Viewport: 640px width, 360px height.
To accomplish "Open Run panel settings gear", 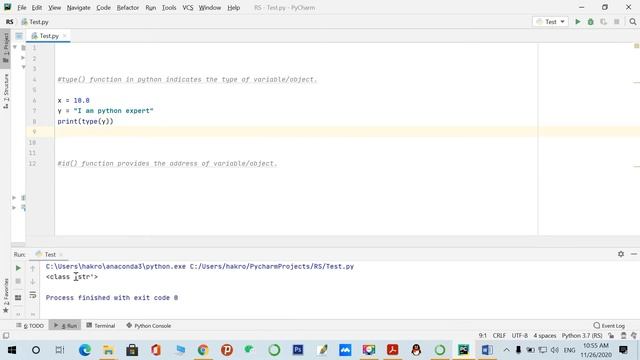I will click(621, 254).
